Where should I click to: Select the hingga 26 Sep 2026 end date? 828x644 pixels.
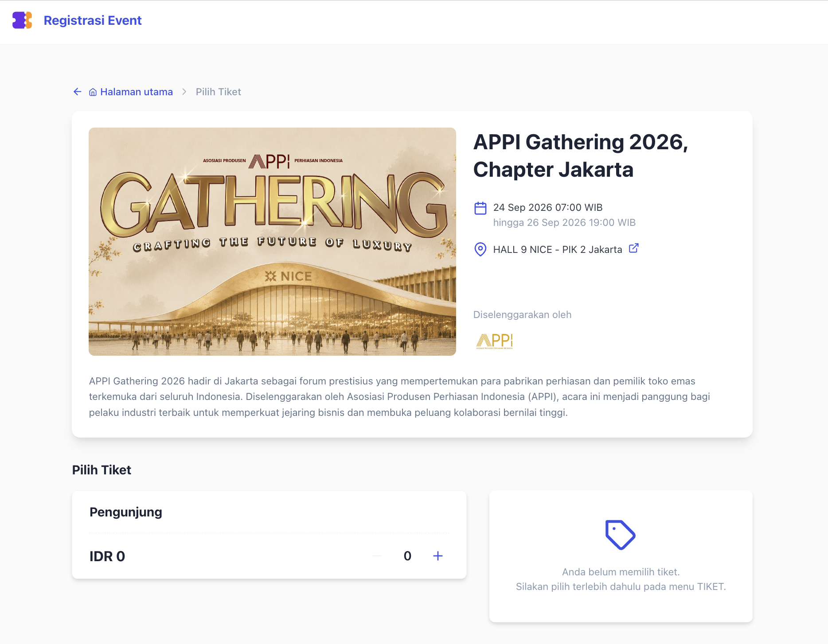point(564,222)
